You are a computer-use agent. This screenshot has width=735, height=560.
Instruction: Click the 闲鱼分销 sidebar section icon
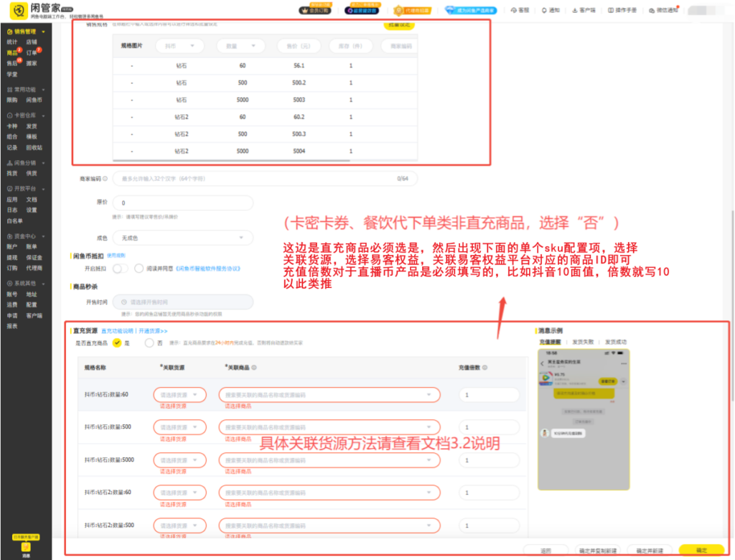tap(10, 163)
